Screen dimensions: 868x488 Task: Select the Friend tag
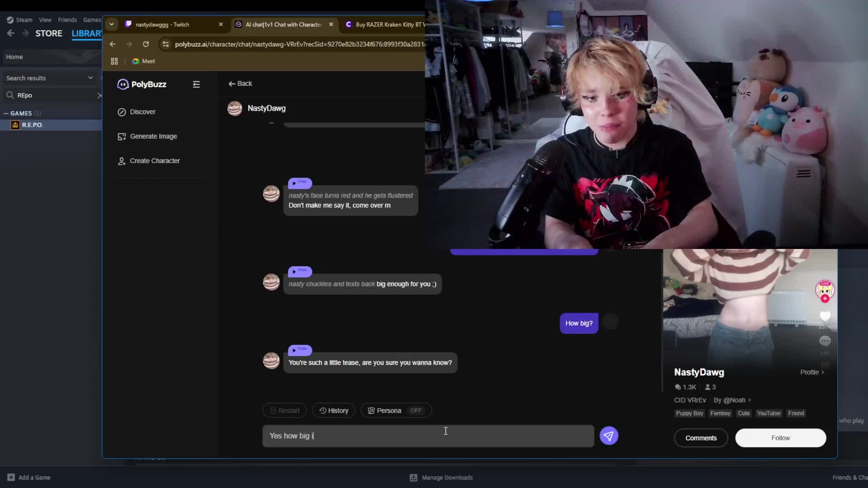[x=796, y=413]
